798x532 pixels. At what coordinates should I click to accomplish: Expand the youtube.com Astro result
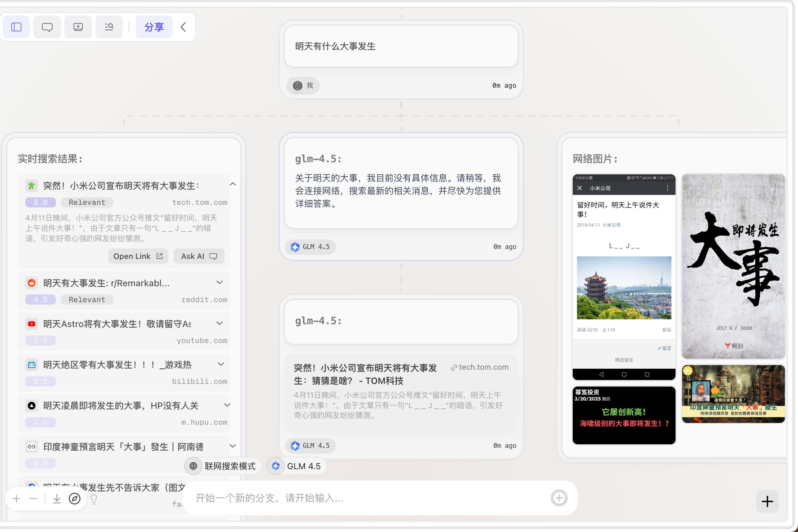[x=220, y=323]
